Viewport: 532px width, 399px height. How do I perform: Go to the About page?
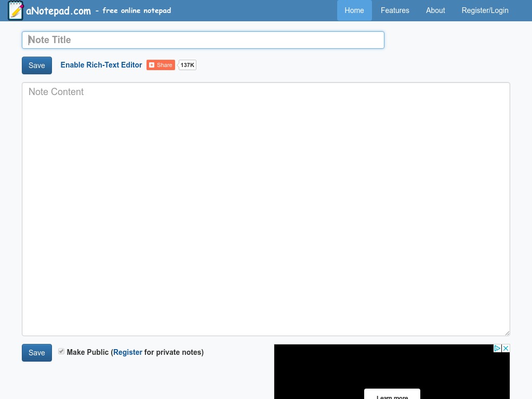coord(435,10)
